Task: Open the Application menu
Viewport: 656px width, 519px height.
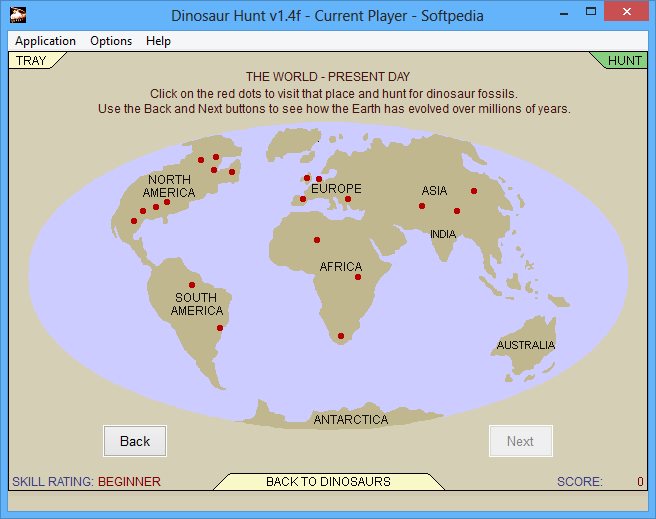Action: coord(45,41)
